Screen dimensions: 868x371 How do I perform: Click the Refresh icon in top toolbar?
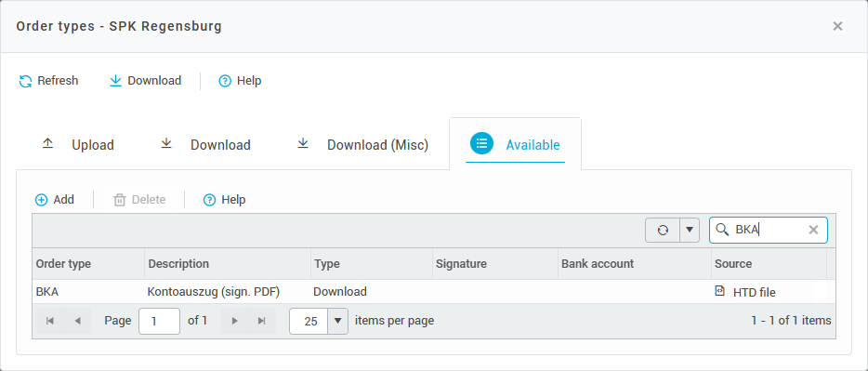pyautogui.click(x=25, y=81)
